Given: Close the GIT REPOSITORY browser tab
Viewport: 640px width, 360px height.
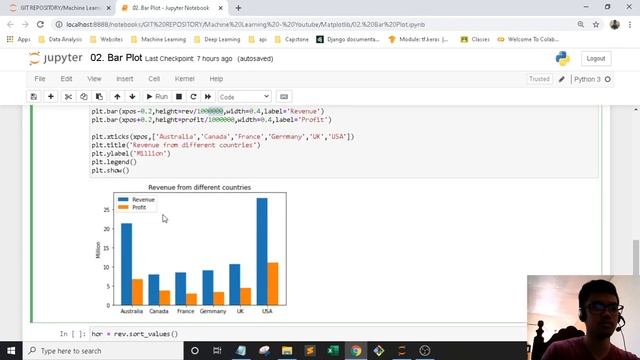Looking at the screenshot, I should (x=109, y=8).
